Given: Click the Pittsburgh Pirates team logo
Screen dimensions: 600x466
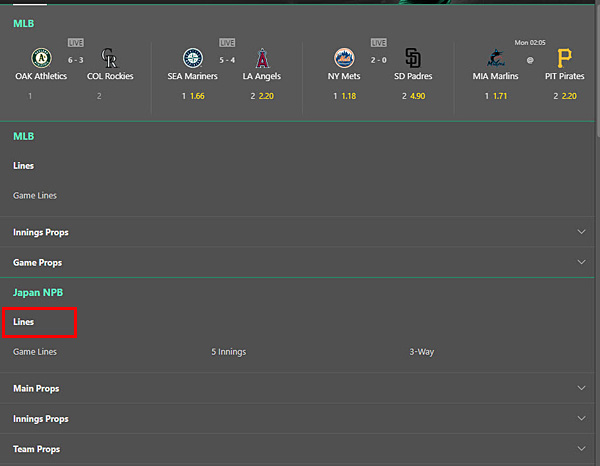Looking at the screenshot, I should pos(564,58).
